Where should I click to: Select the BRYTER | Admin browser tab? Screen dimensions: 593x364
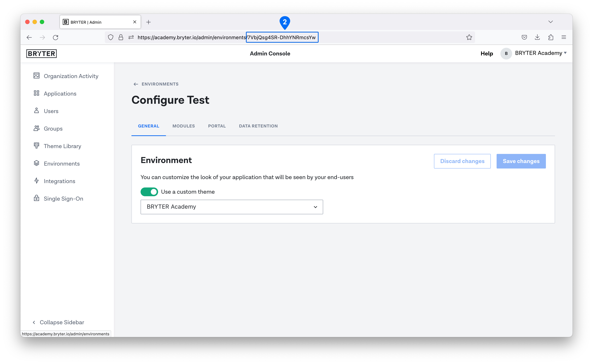coord(100,22)
